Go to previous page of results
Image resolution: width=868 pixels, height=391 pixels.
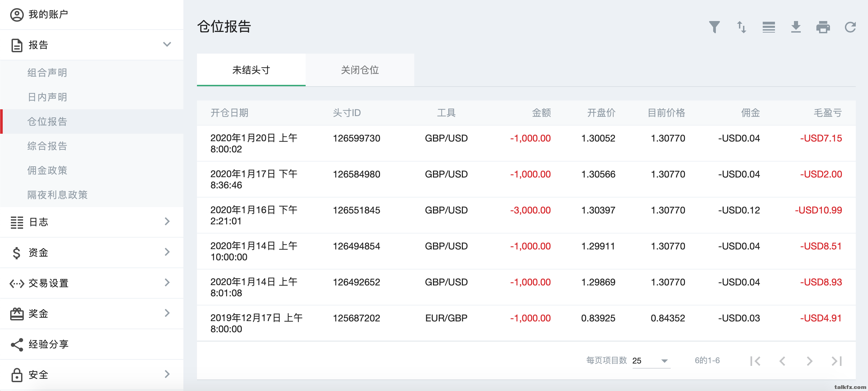tap(782, 361)
